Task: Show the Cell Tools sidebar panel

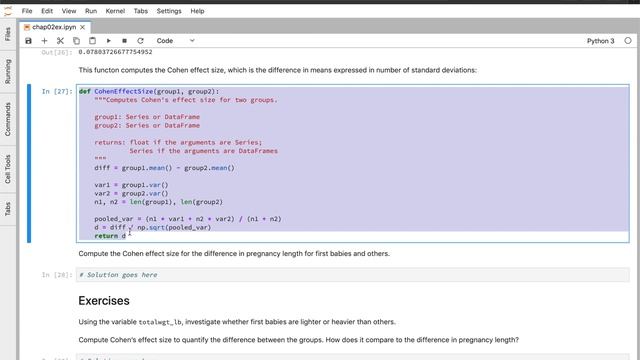Action: [8, 169]
